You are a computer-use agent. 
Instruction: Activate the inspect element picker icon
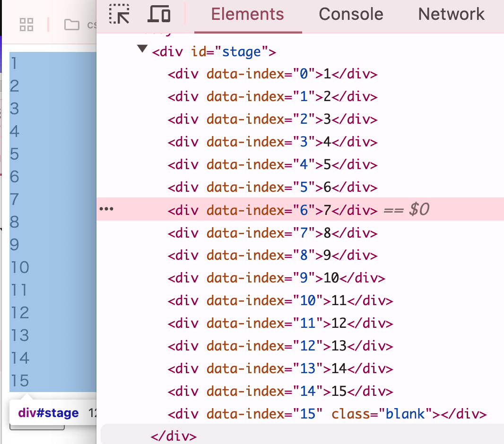[119, 14]
